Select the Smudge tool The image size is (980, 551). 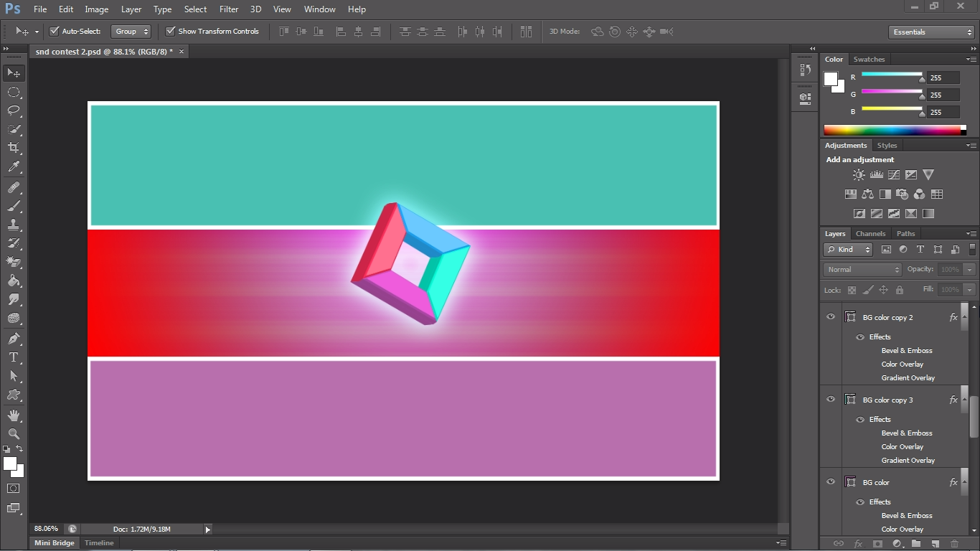click(14, 299)
